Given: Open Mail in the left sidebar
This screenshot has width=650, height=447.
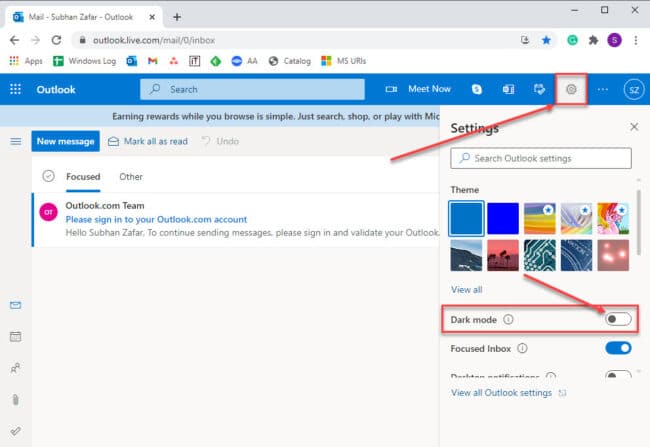Looking at the screenshot, I should [15, 305].
